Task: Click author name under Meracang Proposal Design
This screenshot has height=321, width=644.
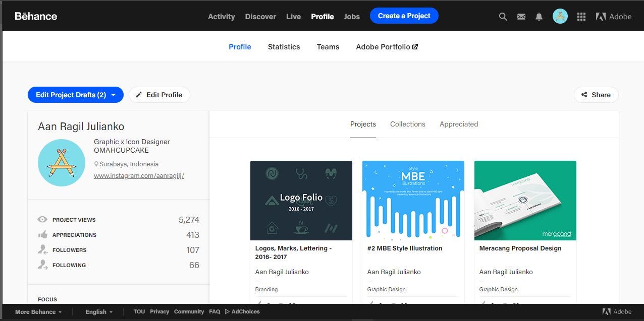Action: 506,272
